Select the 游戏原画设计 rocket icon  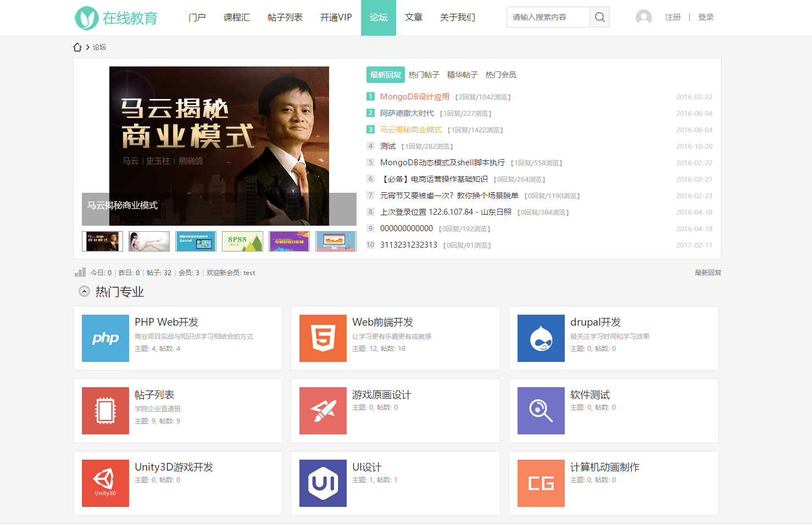tap(323, 411)
